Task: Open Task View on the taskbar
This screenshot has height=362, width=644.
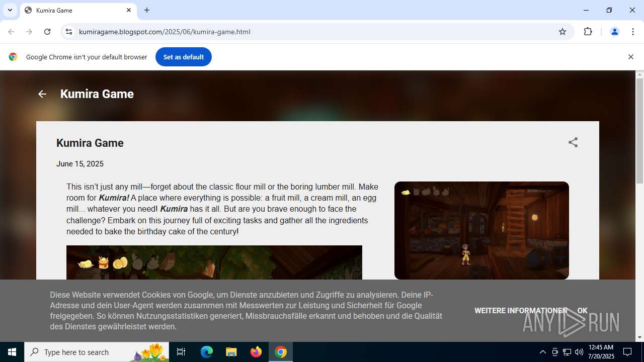Action: tap(181, 352)
